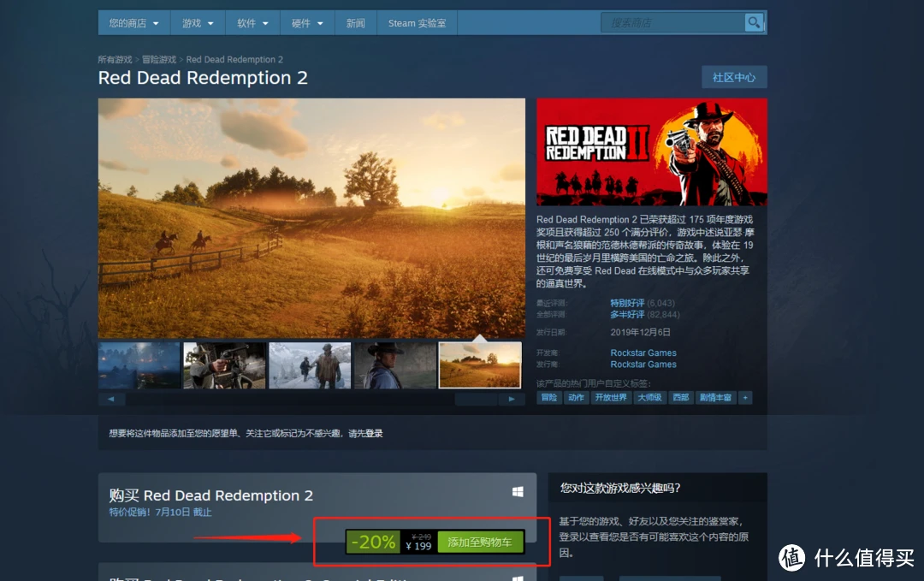Click the ¥ 199 discounted price
Screen dimensions: 924x581
tap(419, 547)
